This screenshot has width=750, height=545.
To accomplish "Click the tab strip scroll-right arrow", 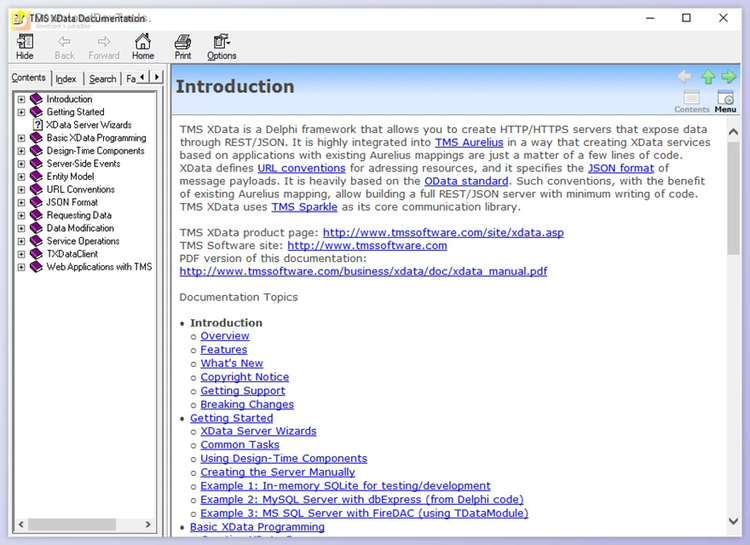I will 156,77.
